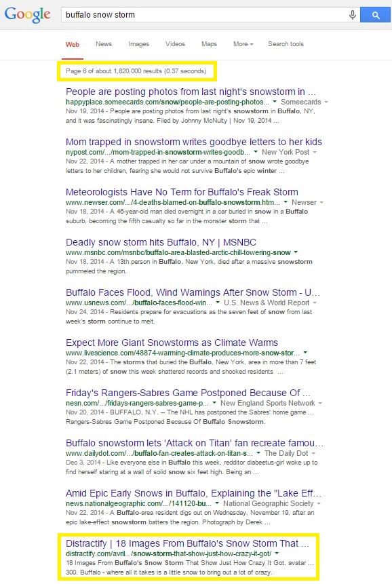Open 'Mom trapped in snowstorm' result
Screen dimensions: 392x584
(x=193, y=142)
